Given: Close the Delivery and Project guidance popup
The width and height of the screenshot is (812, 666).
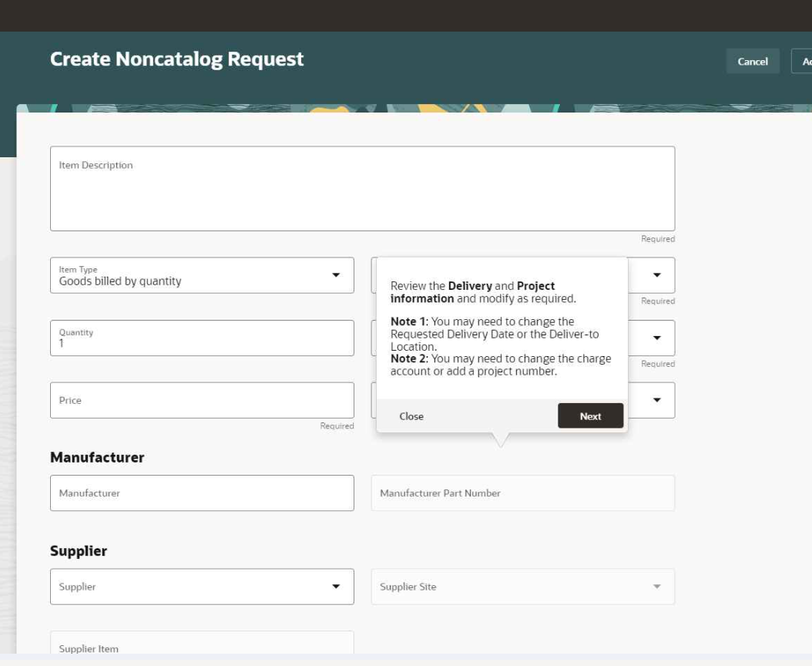Looking at the screenshot, I should click(411, 416).
